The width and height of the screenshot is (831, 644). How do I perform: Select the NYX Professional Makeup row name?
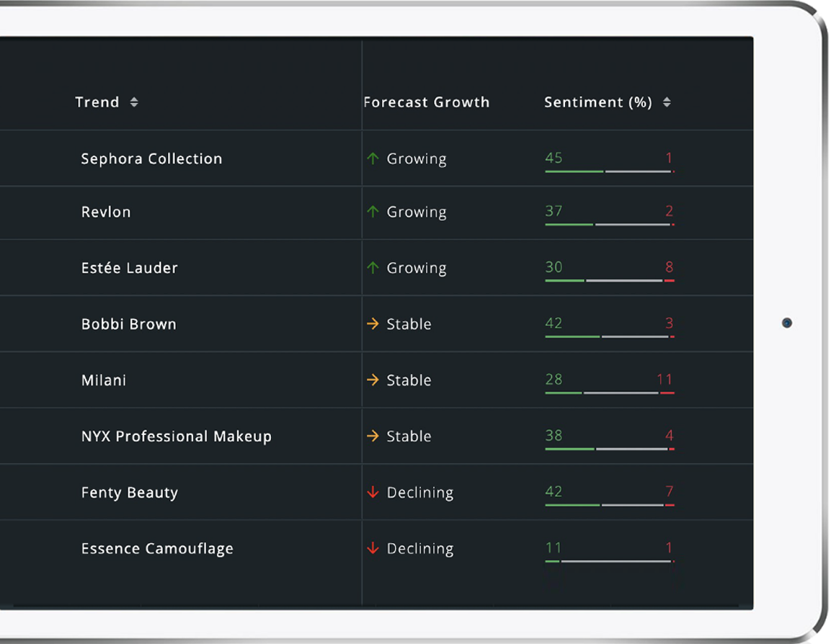tap(177, 437)
